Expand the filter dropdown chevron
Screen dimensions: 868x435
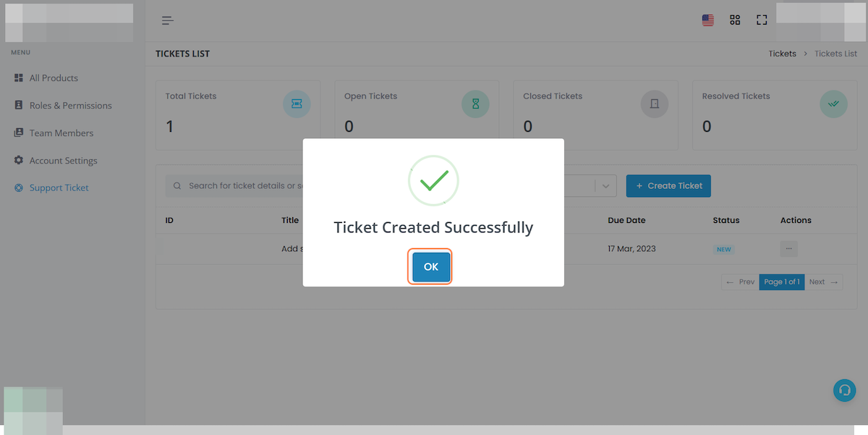[x=605, y=186]
